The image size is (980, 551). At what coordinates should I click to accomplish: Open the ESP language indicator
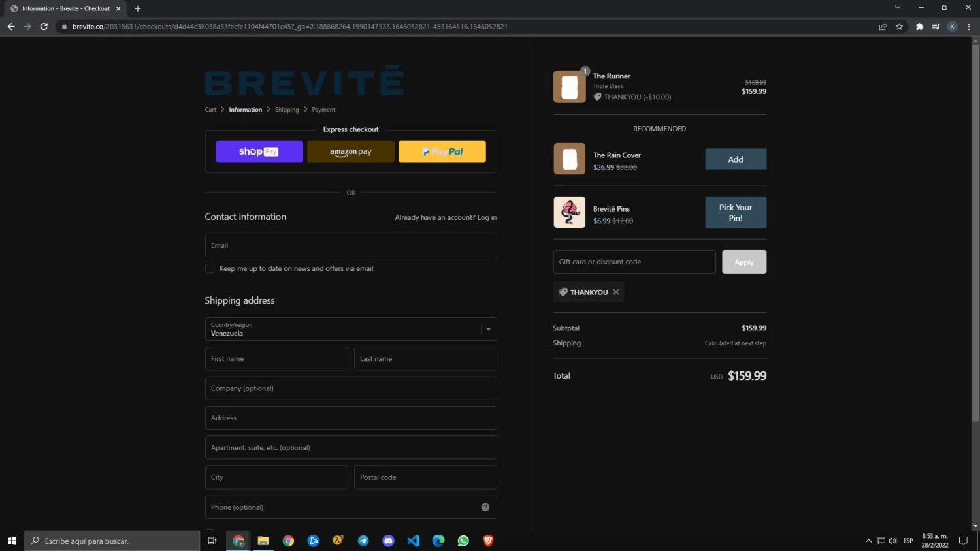[x=908, y=541]
